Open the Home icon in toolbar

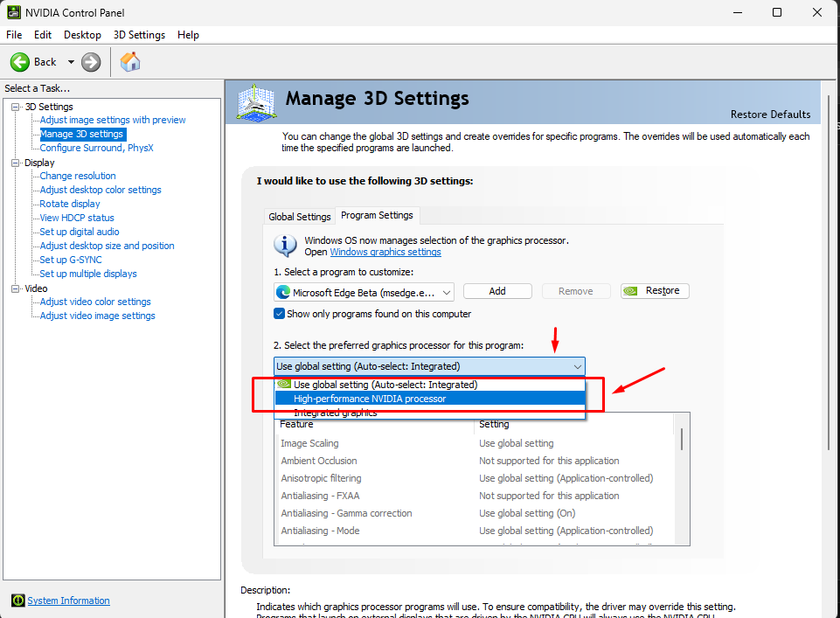[x=130, y=62]
